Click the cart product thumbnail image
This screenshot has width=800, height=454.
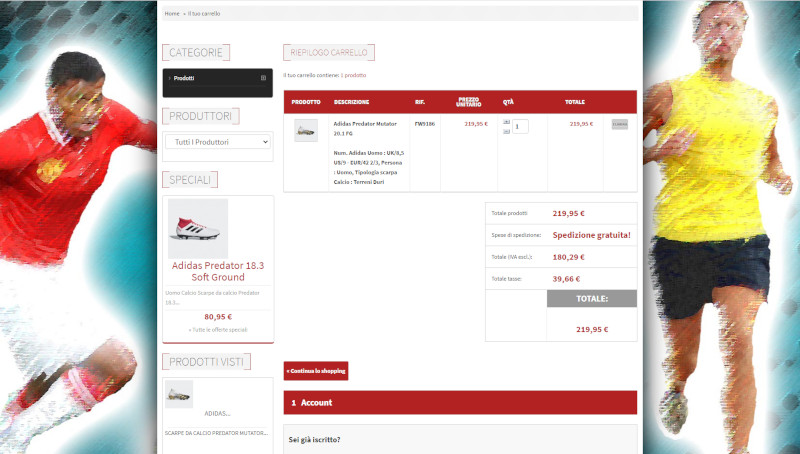point(306,131)
